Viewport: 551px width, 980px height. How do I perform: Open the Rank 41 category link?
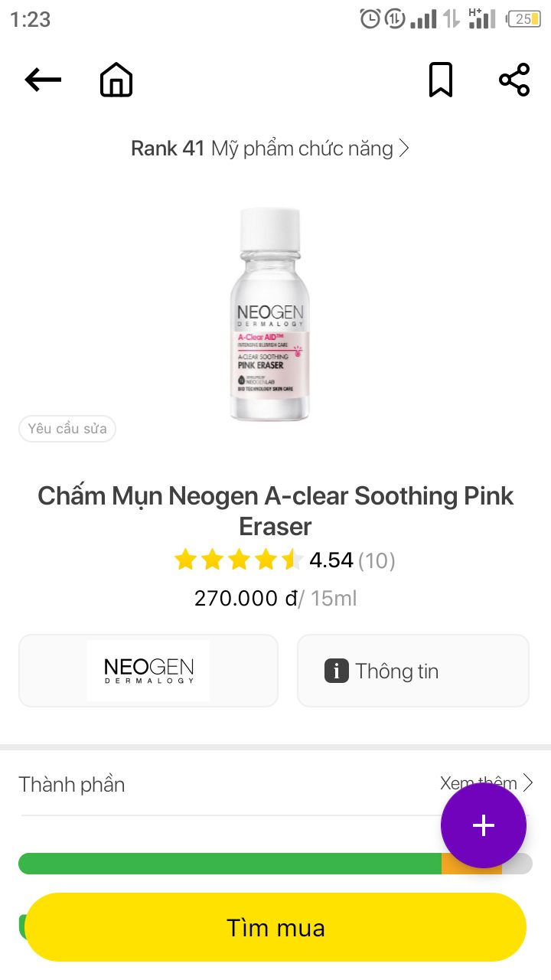tap(270, 148)
